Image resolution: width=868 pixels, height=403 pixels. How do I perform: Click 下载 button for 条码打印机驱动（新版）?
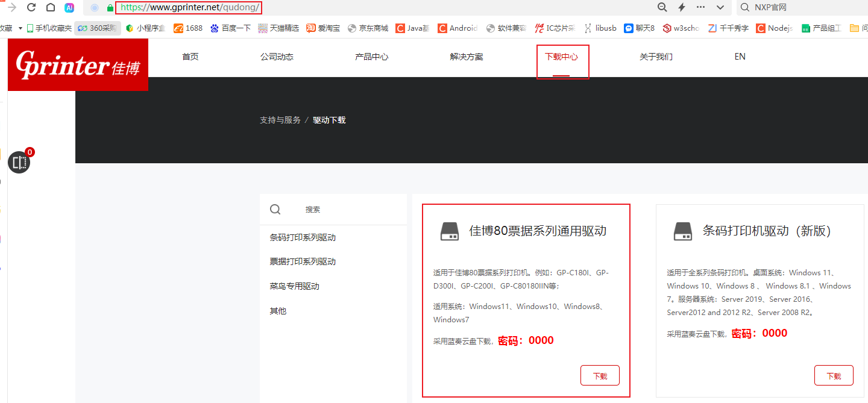[834, 375]
